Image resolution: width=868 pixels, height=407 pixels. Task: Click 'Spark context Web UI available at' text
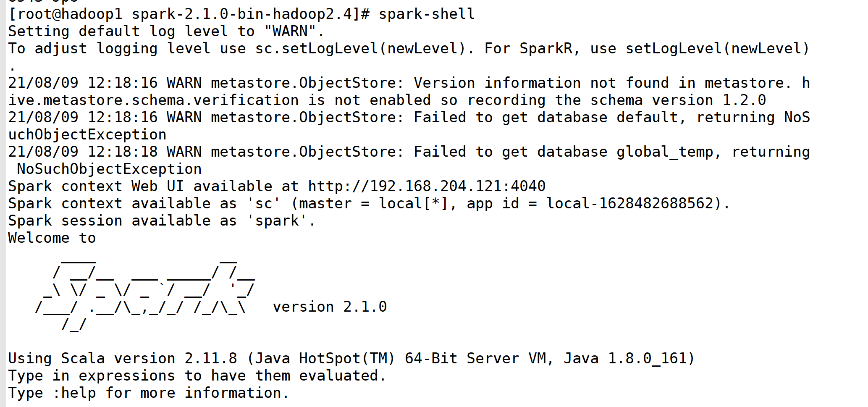(x=153, y=186)
